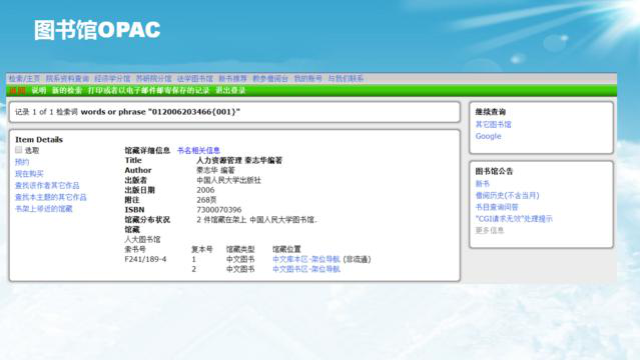
Task: Click the Google link under 继续查询
Action: click(488, 136)
